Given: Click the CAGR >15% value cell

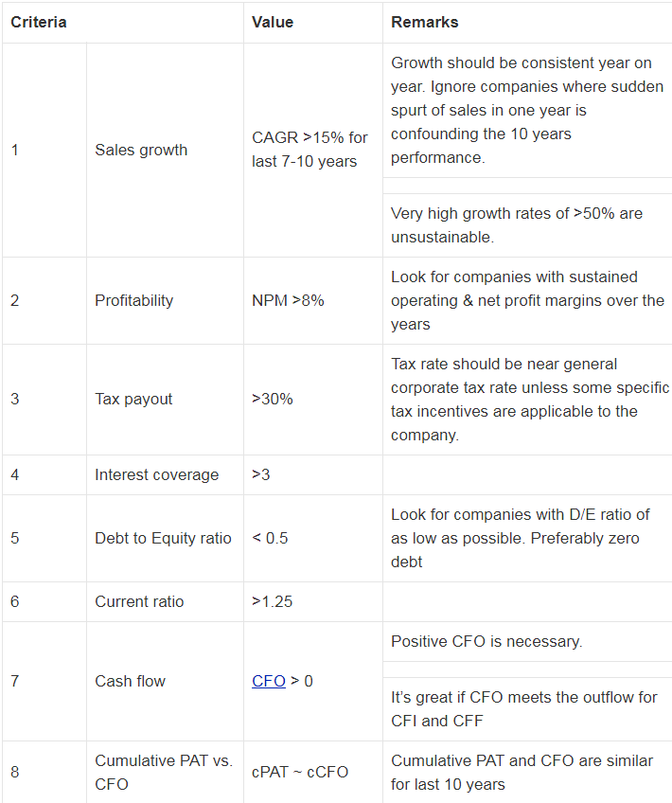Looking at the screenshot, I should (x=309, y=150).
